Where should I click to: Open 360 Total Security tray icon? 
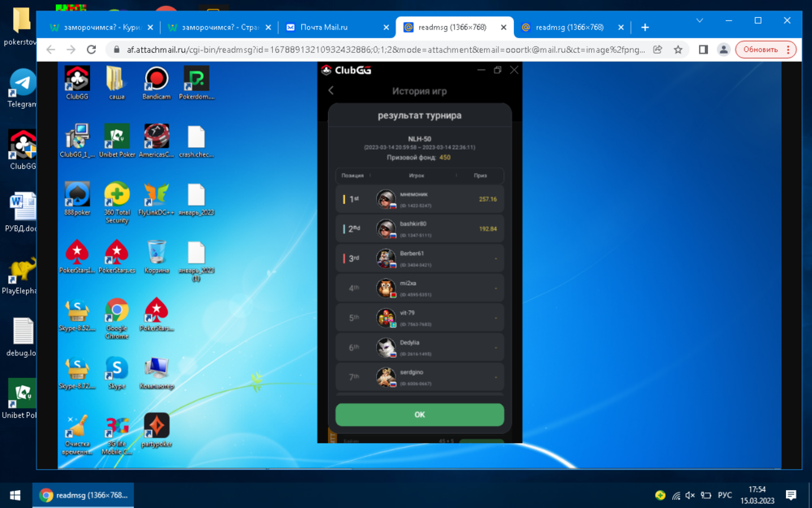660,495
